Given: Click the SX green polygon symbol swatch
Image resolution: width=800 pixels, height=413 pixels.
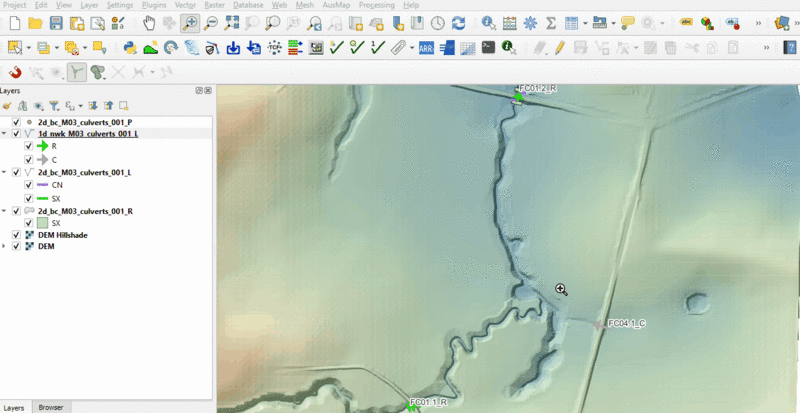Looking at the screenshot, I should (x=42, y=223).
